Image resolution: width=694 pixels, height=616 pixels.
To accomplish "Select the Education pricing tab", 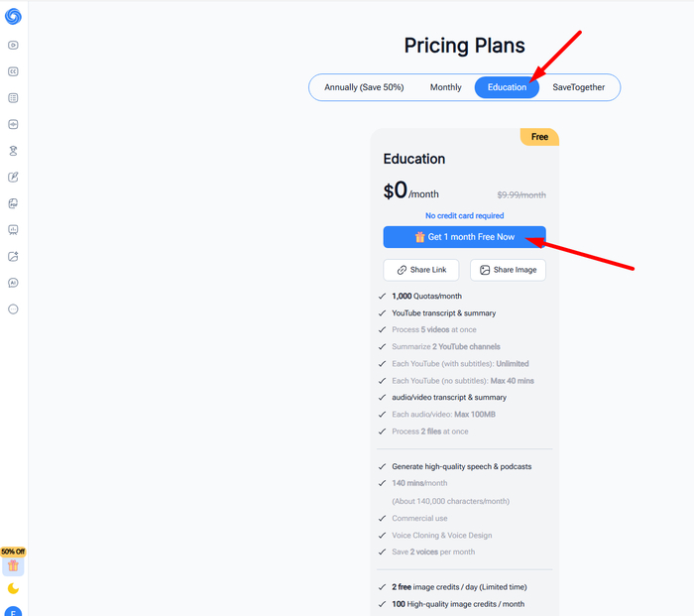I will click(x=507, y=87).
